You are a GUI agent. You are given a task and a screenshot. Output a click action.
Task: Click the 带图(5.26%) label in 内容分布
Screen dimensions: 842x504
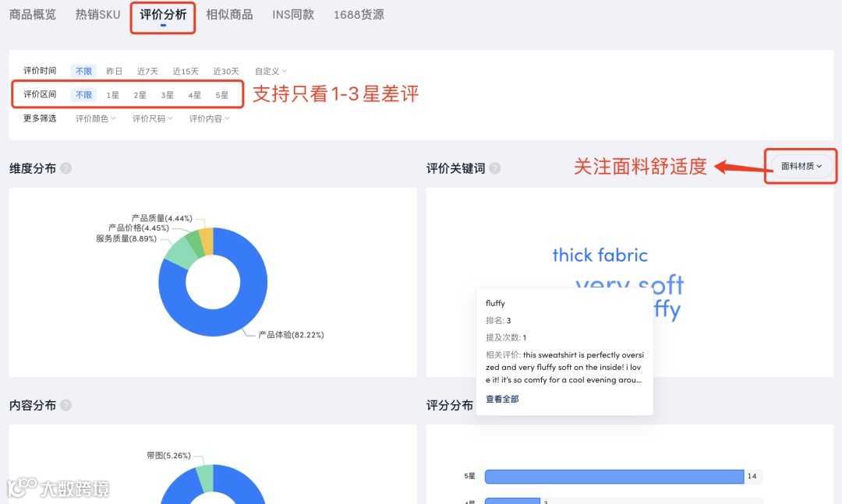(168, 455)
